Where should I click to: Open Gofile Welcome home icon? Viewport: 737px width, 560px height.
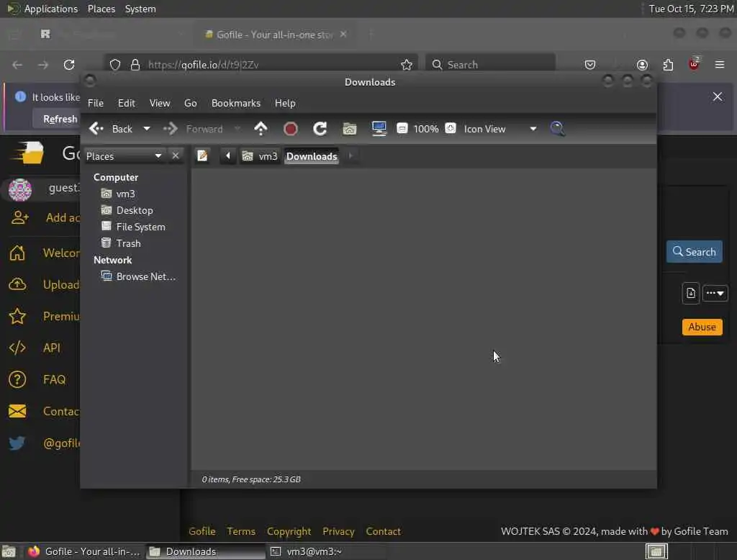point(17,253)
